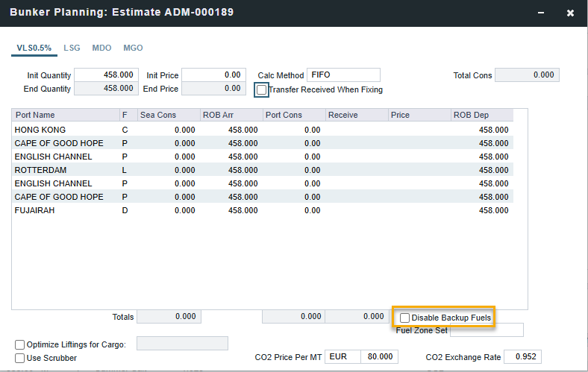Select the FUJAIRAH Receive cell

[x=357, y=210]
